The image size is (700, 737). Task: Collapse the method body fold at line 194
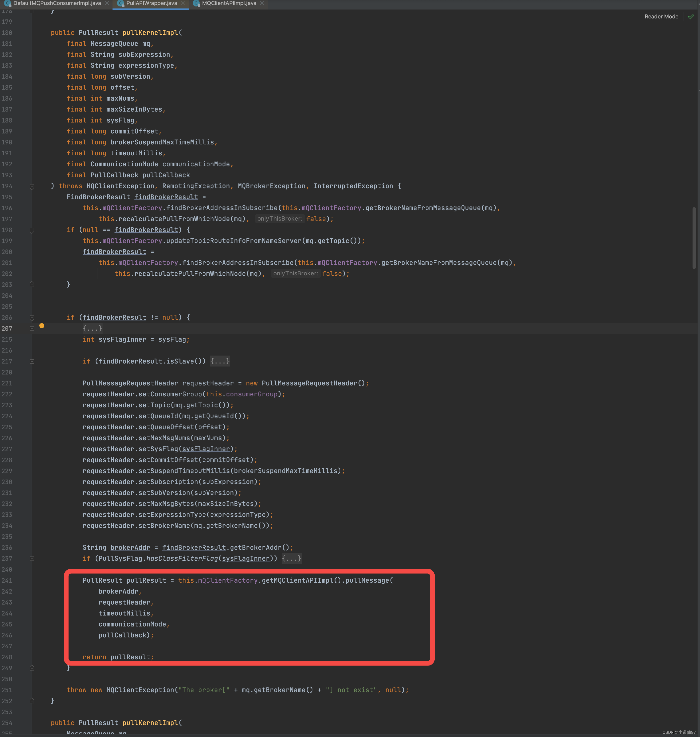point(32,186)
